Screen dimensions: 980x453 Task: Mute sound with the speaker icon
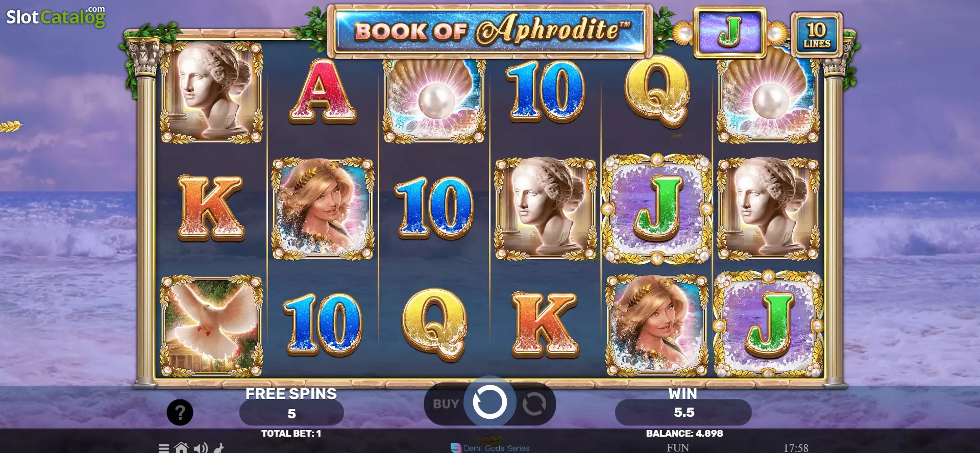[201, 448]
